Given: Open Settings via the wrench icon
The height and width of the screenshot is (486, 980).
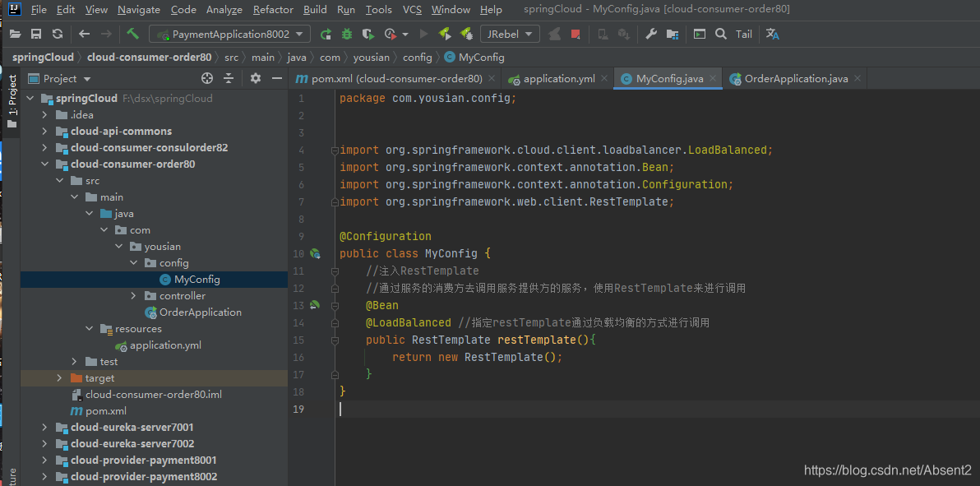Looking at the screenshot, I should [x=650, y=34].
